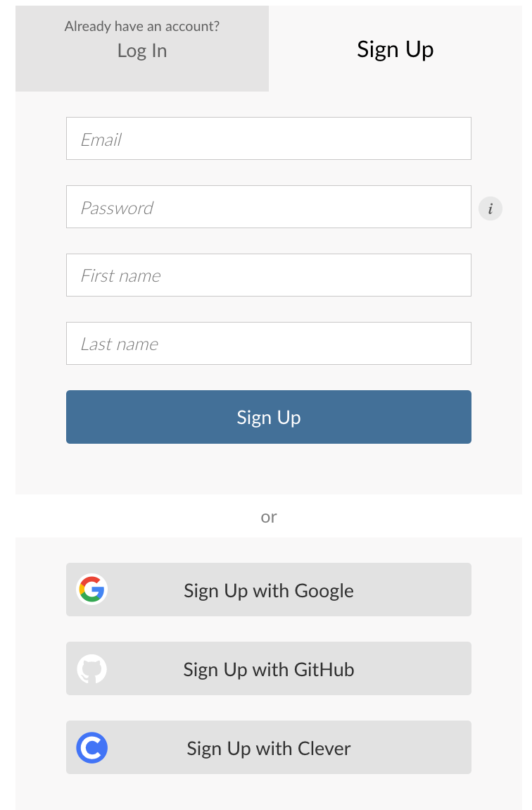Click the "or" divider text
The width and height of the screenshot is (532, 810).
[268, 516]
